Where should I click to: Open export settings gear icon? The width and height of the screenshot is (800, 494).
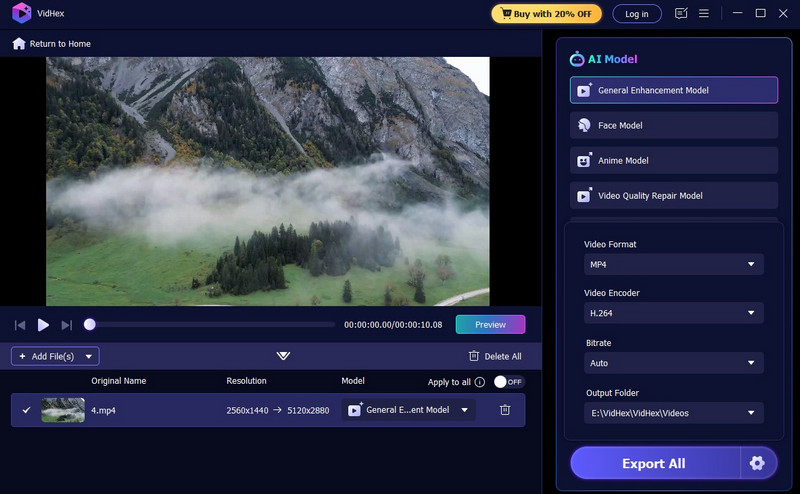pyautogui.click(x=757, y=463)
